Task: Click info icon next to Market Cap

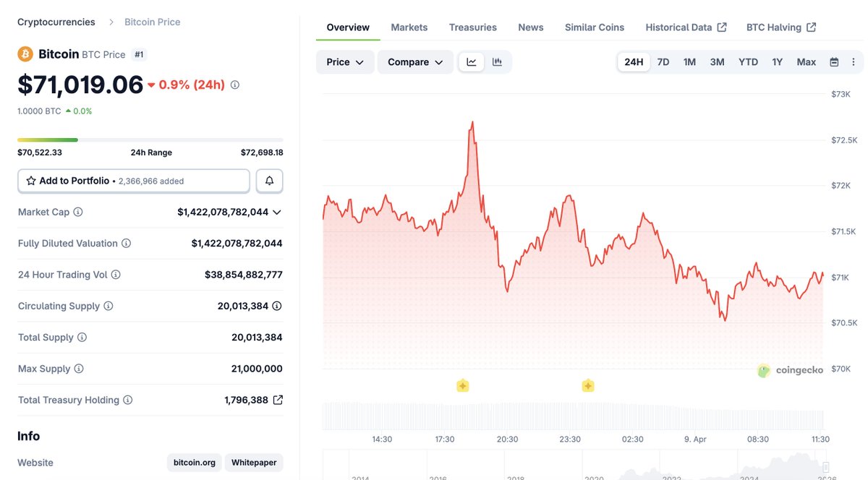Action: pos(78,212)
